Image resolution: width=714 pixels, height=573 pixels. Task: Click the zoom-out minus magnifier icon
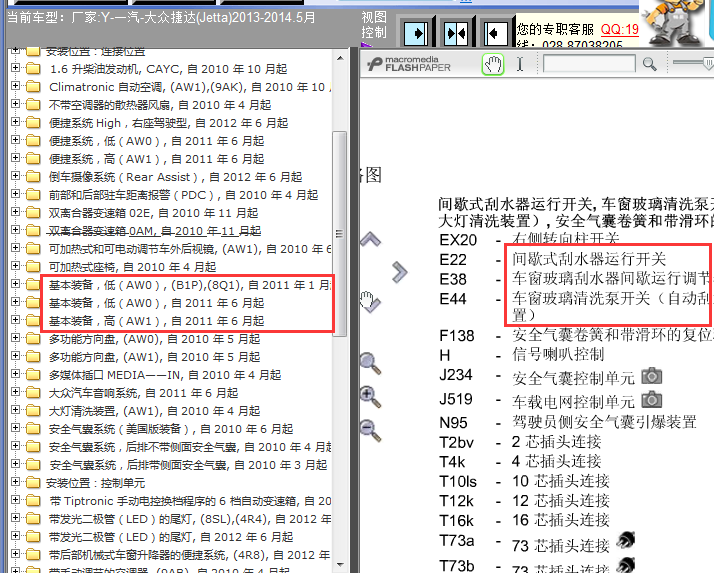[x=370, y=430]
